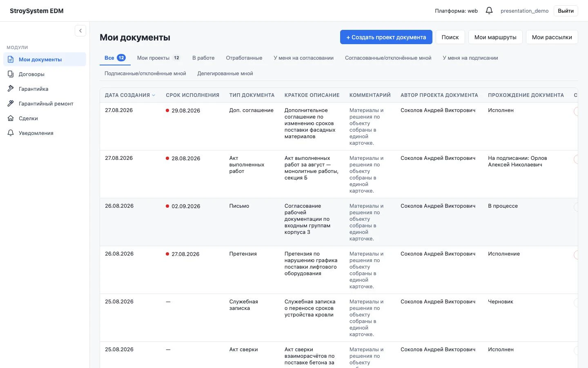Click Создать проект документа button

(386, 37)
